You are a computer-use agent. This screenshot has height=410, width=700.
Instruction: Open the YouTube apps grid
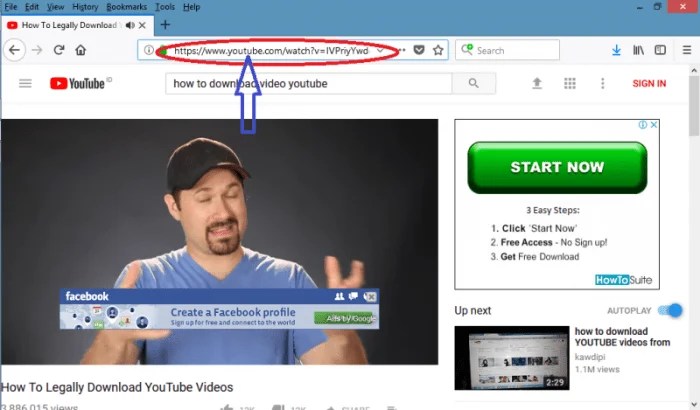coord(570,84)
